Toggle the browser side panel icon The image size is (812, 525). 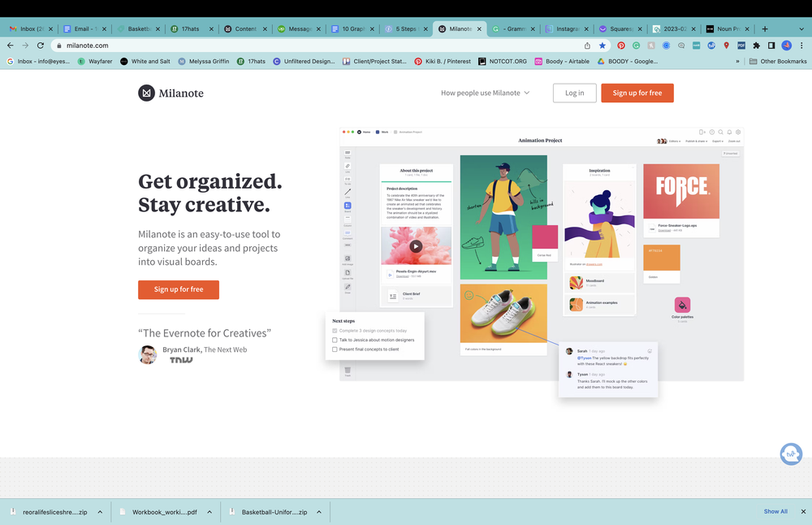pyautogui.click(x=771, y=46)
